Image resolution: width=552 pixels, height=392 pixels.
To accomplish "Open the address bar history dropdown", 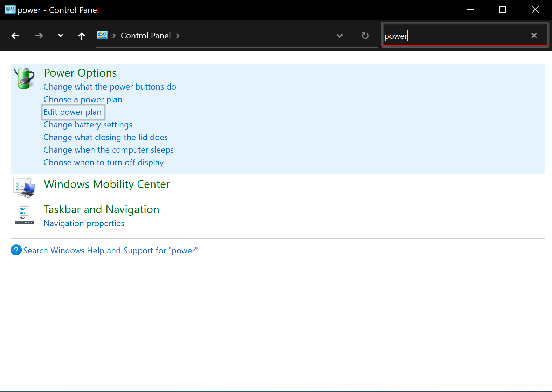I will [339, 36].
